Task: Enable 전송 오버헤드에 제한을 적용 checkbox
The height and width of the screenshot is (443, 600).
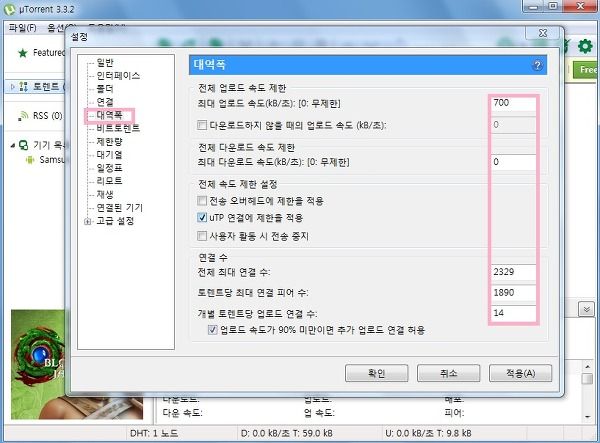Action: pos(202,200)
